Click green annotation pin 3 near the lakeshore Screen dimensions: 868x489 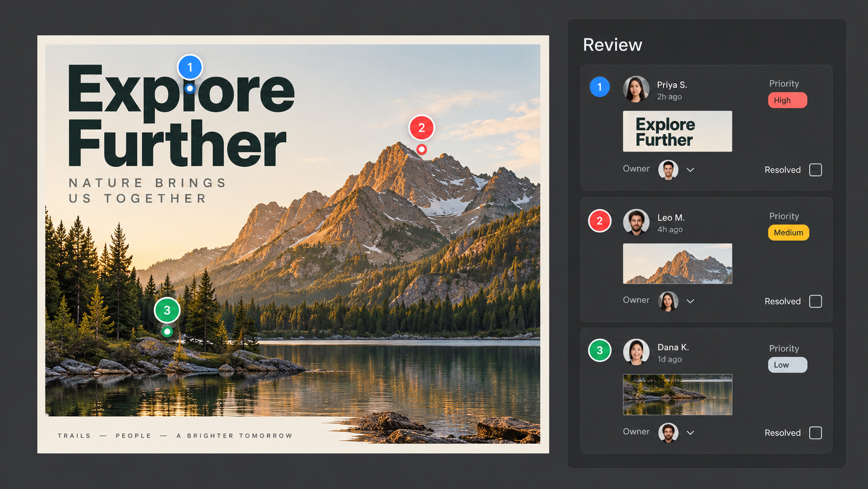tap(167, 310)
